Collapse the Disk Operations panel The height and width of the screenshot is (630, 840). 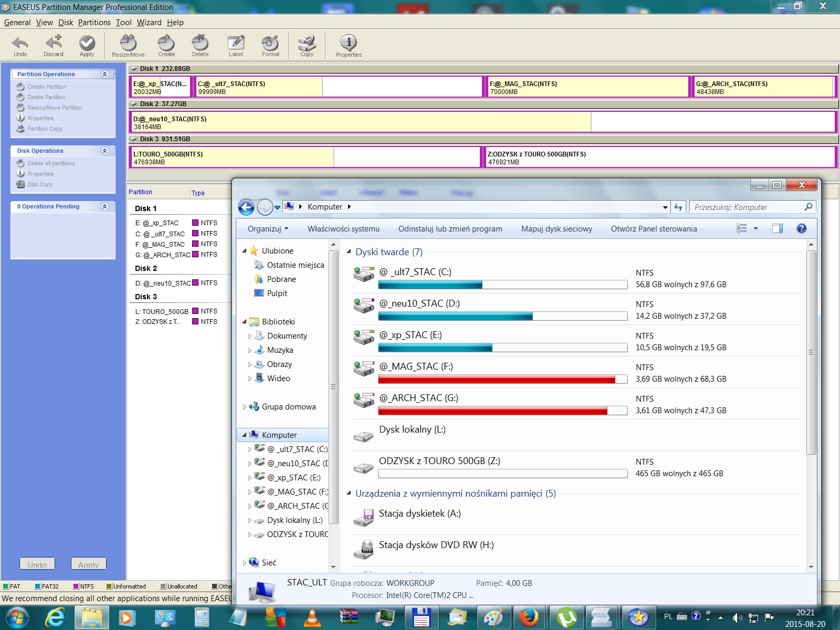pos(105,151)
